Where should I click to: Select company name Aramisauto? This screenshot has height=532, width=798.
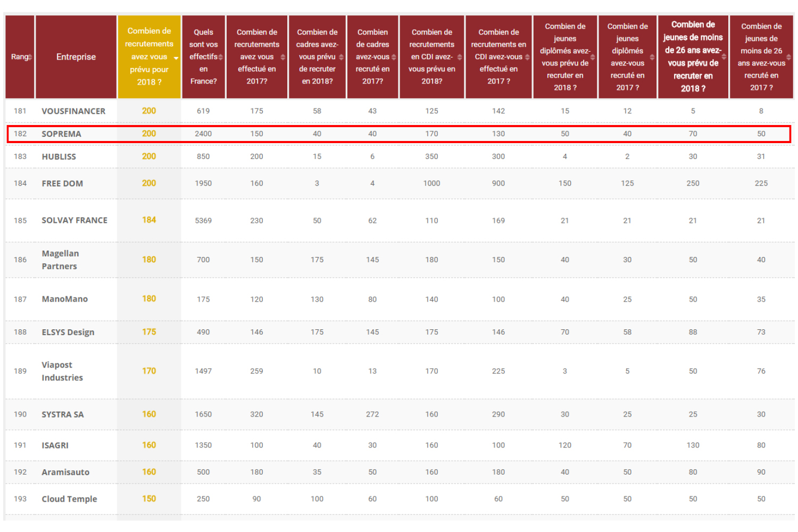point(65,472)
